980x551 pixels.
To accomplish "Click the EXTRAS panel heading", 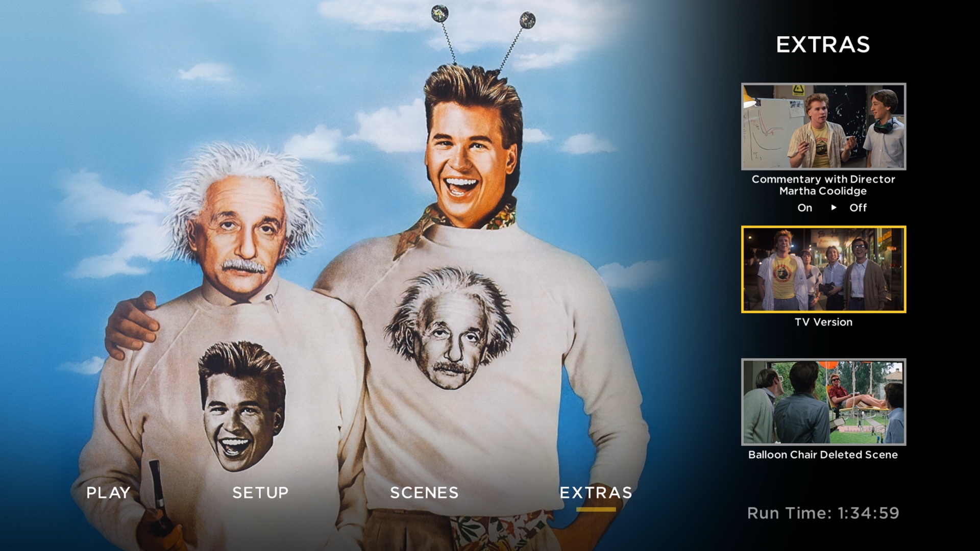I will pos(823,45).
